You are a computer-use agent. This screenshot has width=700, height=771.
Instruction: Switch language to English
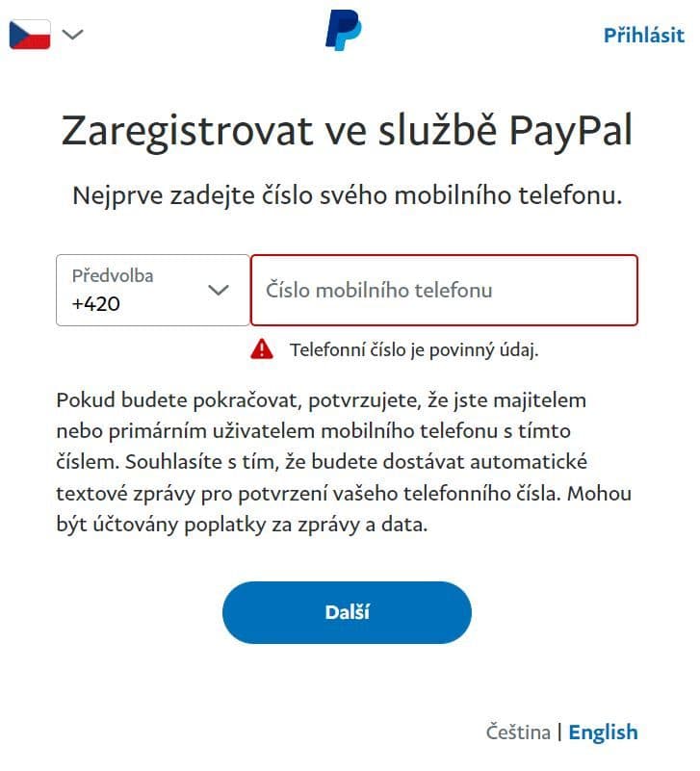click(603, 732)
